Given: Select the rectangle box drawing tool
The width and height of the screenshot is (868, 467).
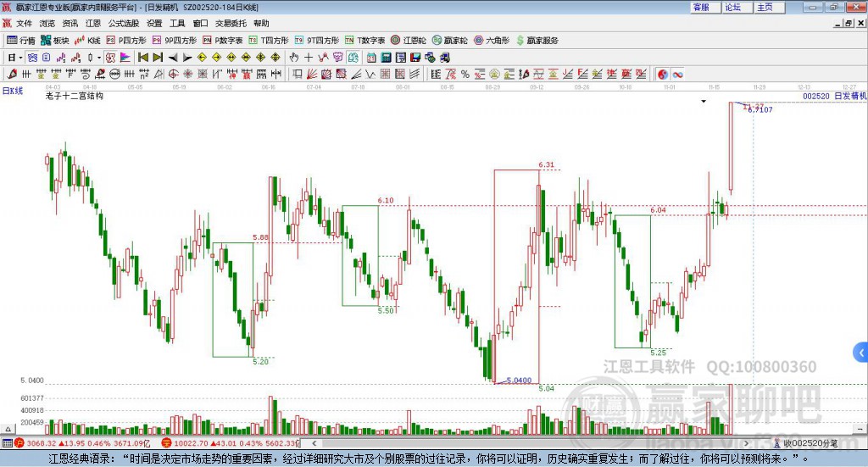Looking at the screenshot, I should pos(297,74).
